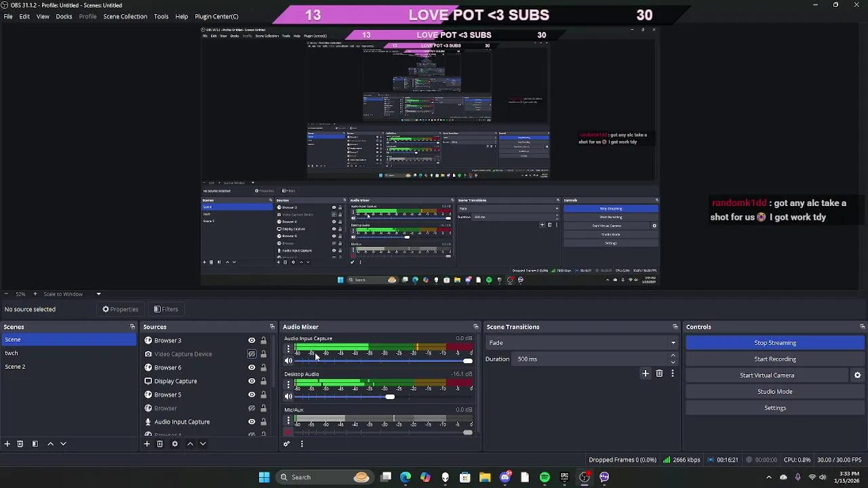Hide the Browser 3 source
This screenshot has width=868, height=488.
252,340
